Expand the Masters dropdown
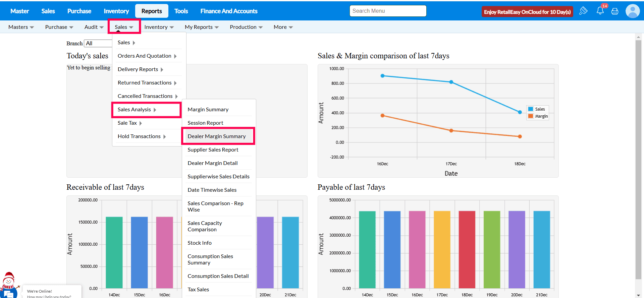This screenshot has height=298, width=644. click(x=21, y=27)
